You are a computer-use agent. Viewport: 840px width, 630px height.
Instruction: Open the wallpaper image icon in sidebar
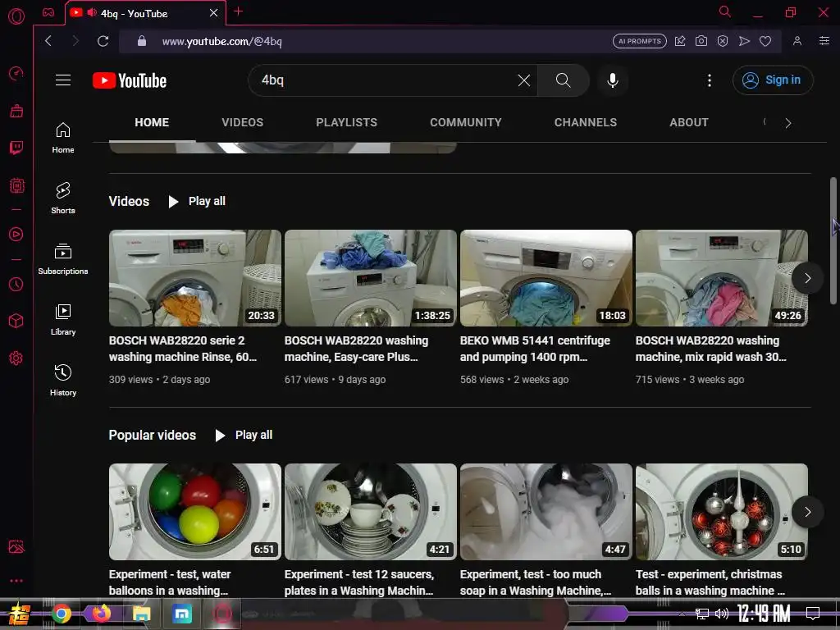pyautogui.click(x=16, y=546)
